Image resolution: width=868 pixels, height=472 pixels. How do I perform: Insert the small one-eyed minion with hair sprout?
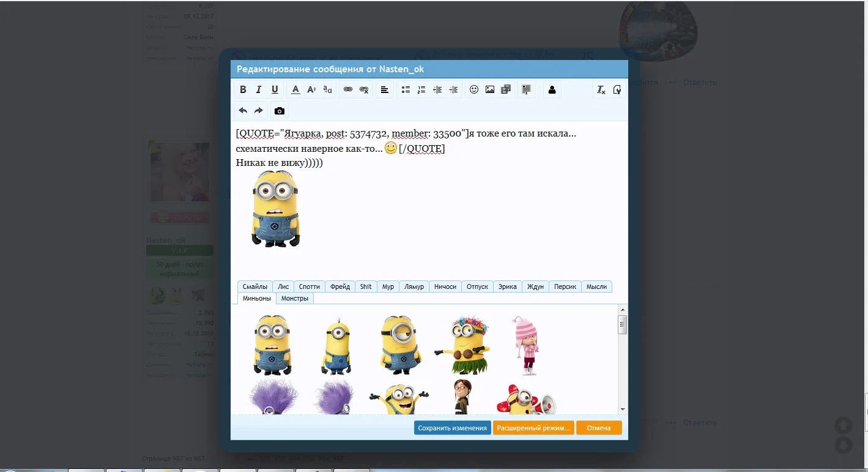[x=336, y=345]
